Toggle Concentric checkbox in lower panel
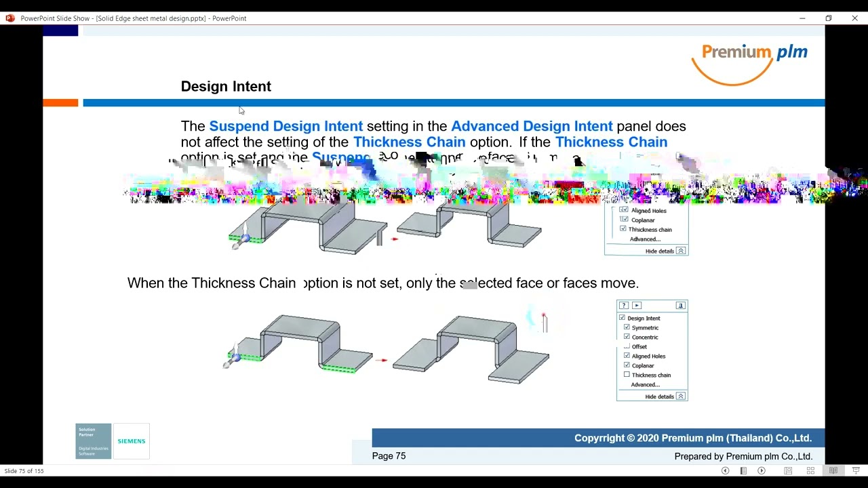Screen dimensions: 868x488 click(627, 337)
